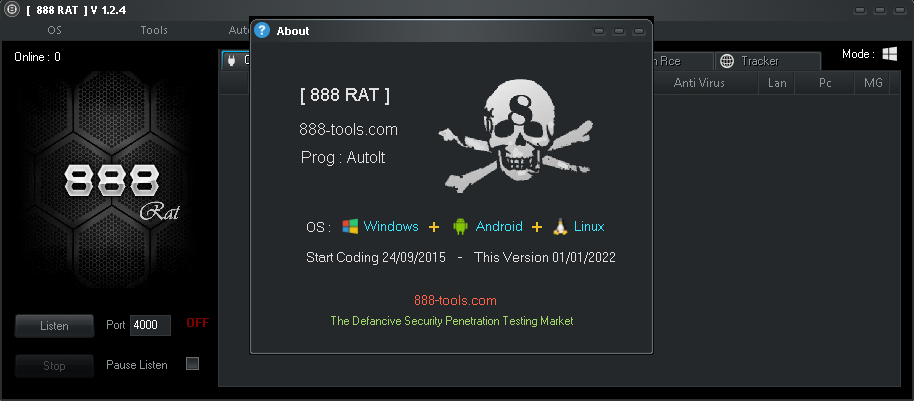Close the About dialog with rightmost title button
The height and width of the screenshot is (401, 914).
click(x=639, y=31)
